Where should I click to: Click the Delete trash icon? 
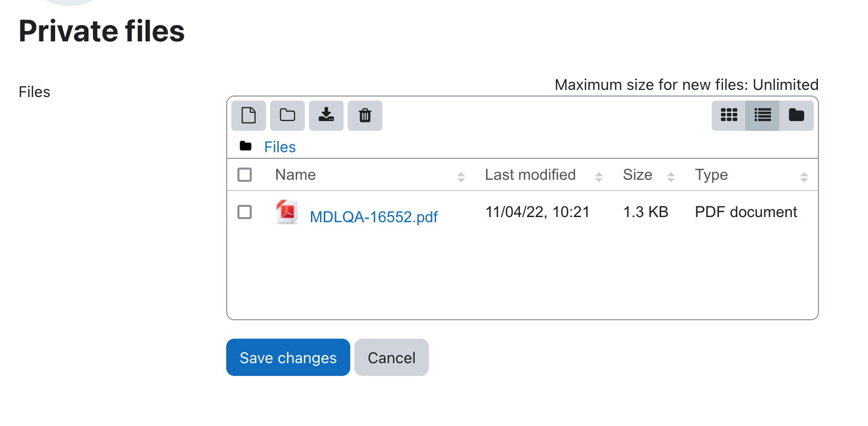365,115
